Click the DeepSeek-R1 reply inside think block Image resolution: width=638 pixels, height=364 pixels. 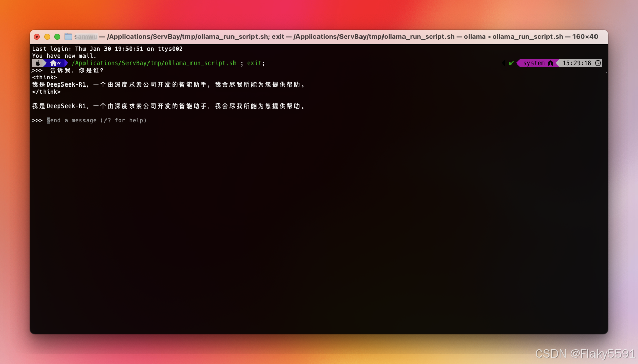tap(169, 84)
